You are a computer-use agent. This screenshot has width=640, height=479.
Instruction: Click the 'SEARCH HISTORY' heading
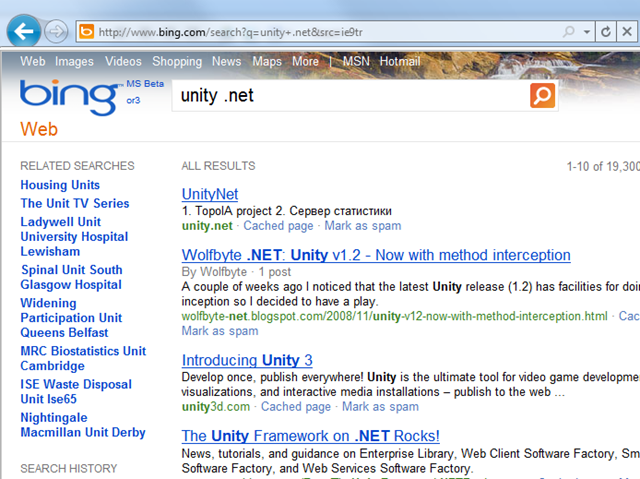(69, 468)
